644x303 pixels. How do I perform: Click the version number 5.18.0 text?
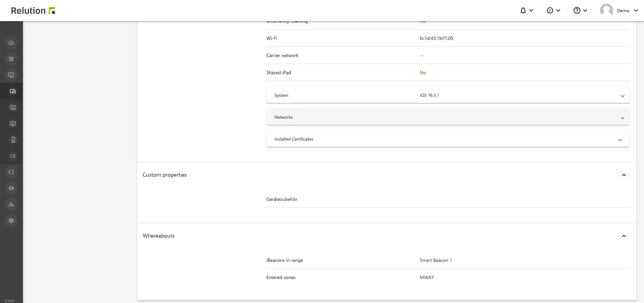click(11, 301)
